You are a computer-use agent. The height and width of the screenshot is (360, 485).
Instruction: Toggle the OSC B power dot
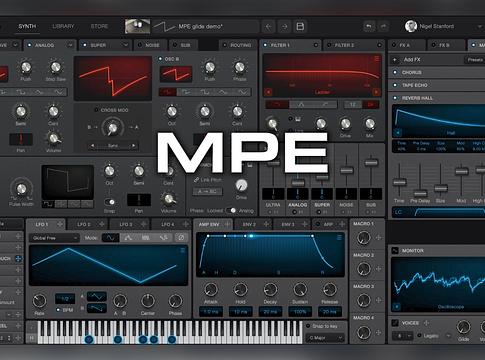coord(160,59)
